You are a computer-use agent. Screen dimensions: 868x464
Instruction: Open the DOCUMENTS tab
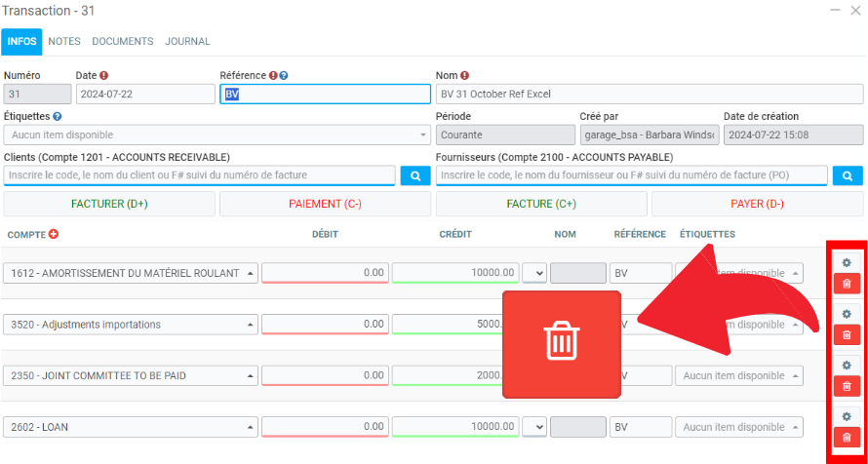[123, 42]
